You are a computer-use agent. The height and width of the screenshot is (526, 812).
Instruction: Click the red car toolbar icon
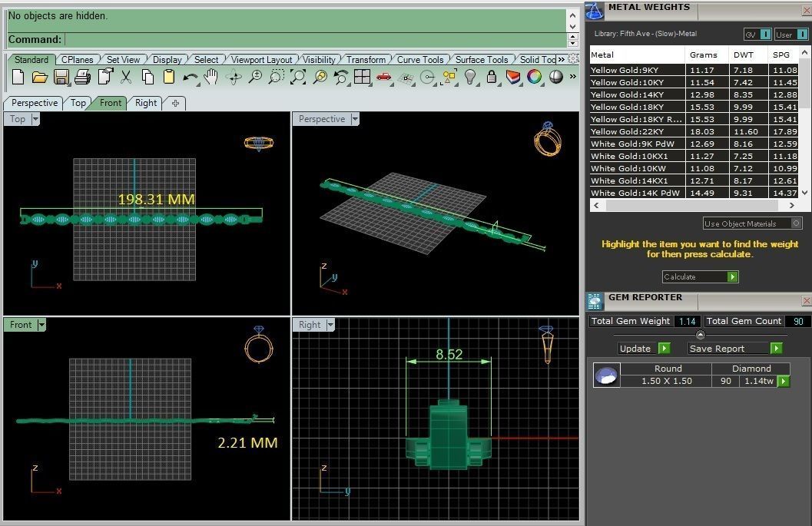click(x=384, y=78)
